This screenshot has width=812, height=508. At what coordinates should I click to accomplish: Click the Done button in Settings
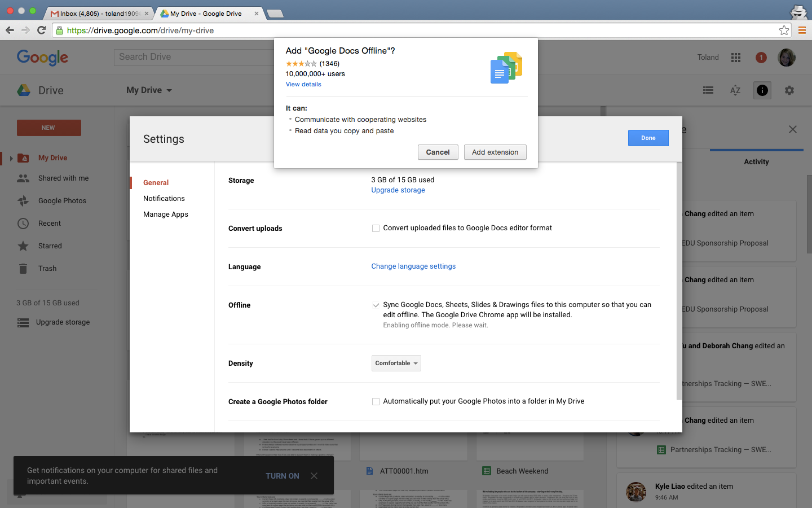(648, 138)
